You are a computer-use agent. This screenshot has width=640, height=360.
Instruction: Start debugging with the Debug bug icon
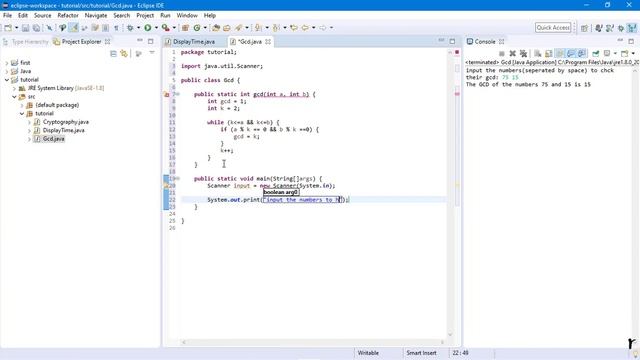(x=130, y=28)
